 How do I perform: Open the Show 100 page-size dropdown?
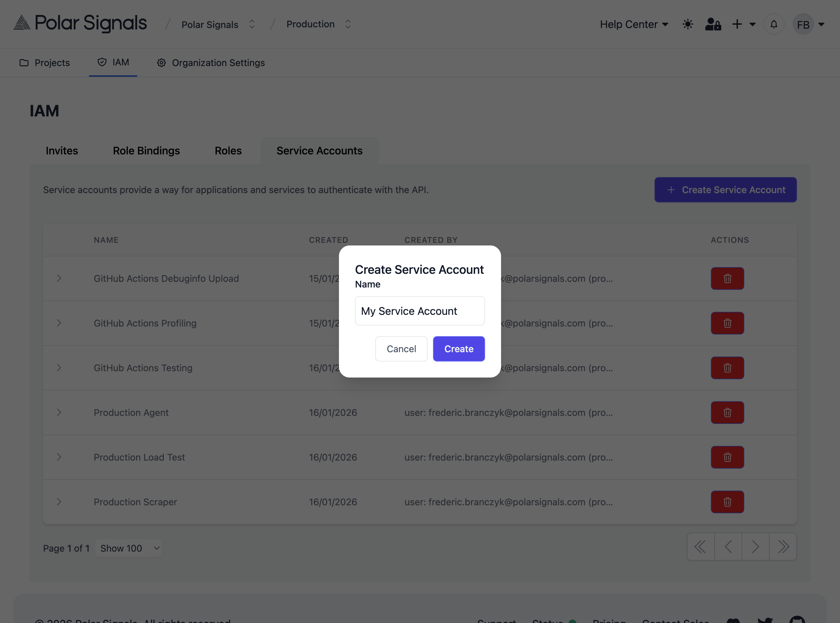128,548
